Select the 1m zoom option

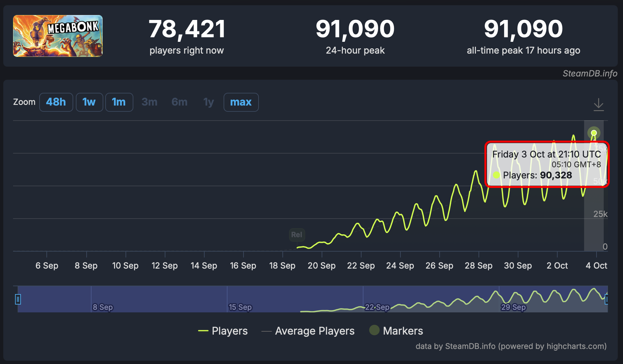tap(119, 102)
